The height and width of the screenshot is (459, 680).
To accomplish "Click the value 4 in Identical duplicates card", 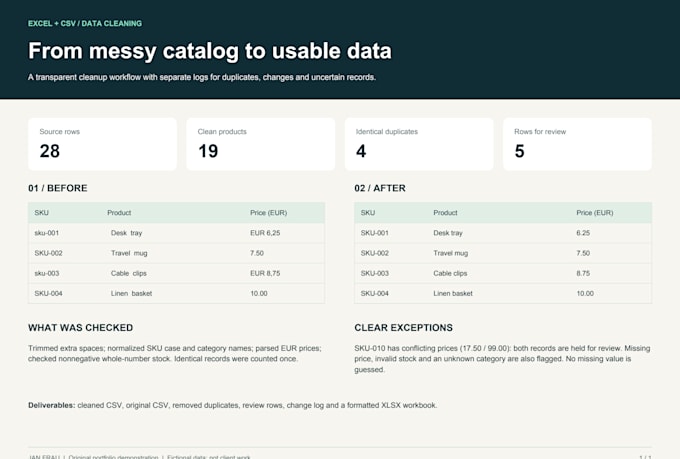I will (x=361, y=151).
